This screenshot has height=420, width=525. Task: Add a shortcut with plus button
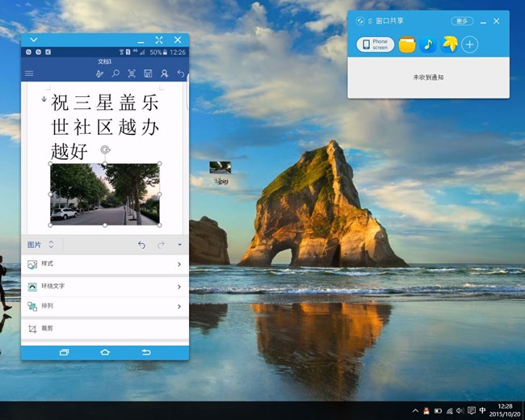tap(470, 45)
